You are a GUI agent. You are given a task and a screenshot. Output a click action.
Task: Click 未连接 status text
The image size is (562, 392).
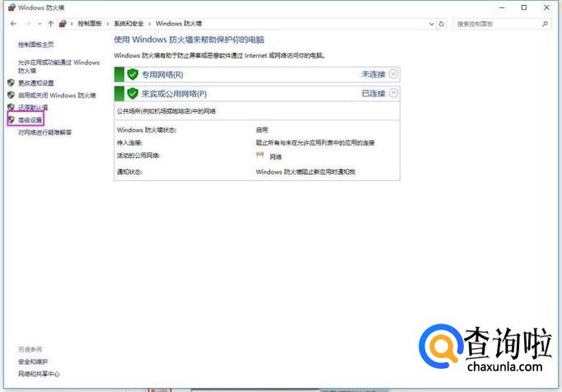(x=373, y=74)
